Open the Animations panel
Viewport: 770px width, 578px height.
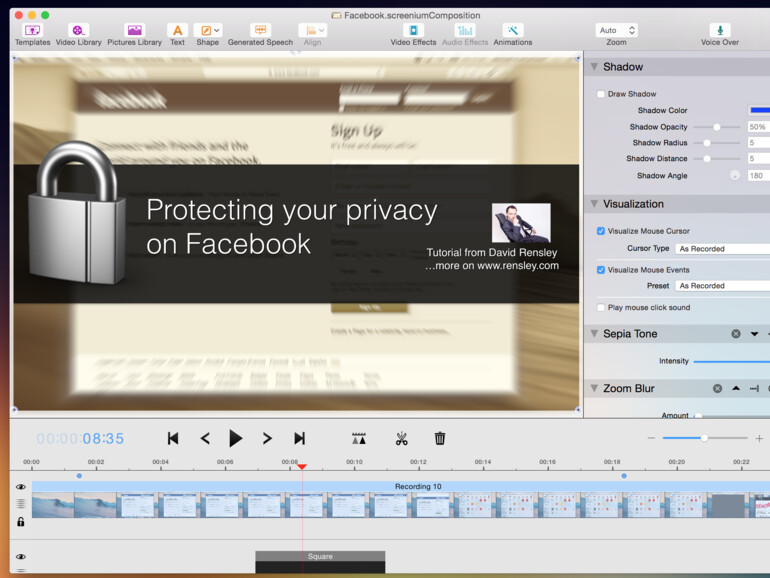(513, 35)
